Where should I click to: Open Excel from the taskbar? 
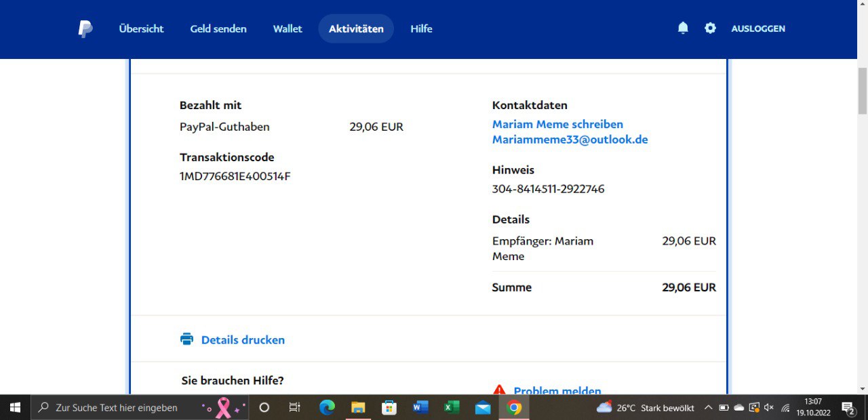pyautogui.click(x=452, y=408)
